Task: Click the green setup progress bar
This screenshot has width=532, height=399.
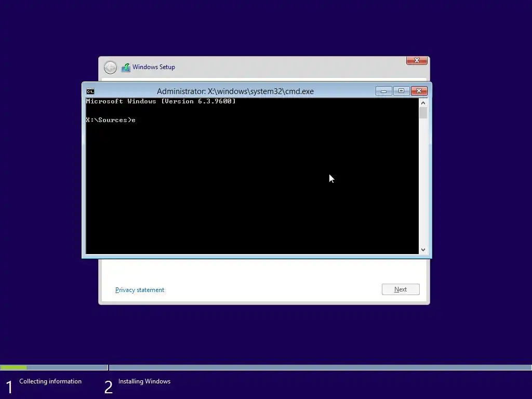Action: [x=14, y=367]
